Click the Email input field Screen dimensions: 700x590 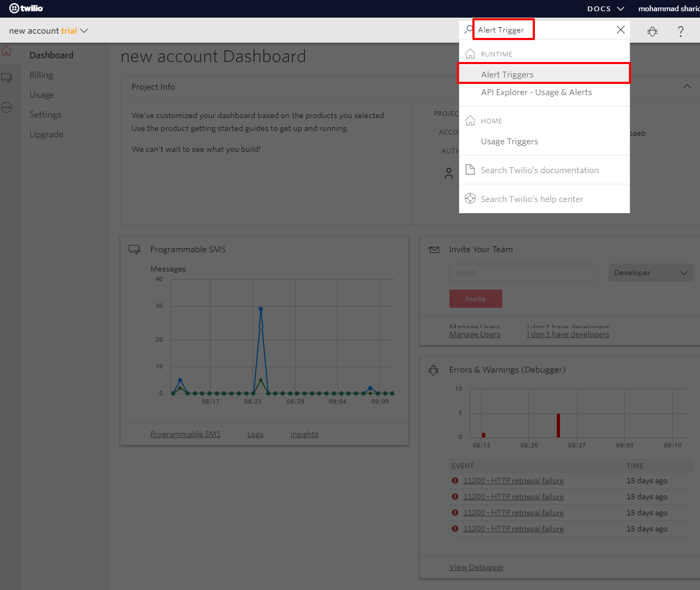[x=524, y=273]
